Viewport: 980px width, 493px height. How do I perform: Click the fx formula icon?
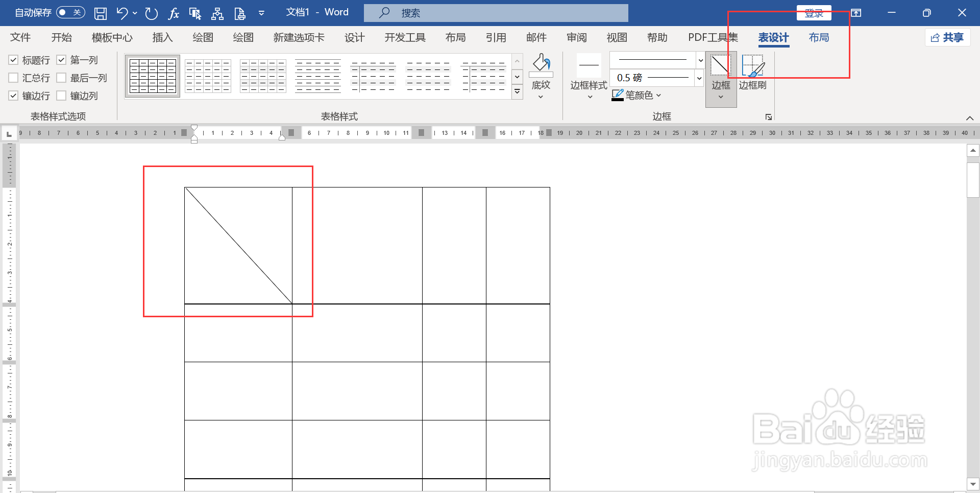pos(174,13)
